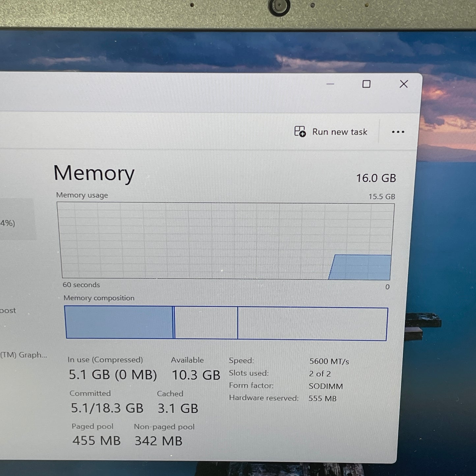
Task: Click the '5.1/18.3 GB' committed value
Action: [107, 408]
